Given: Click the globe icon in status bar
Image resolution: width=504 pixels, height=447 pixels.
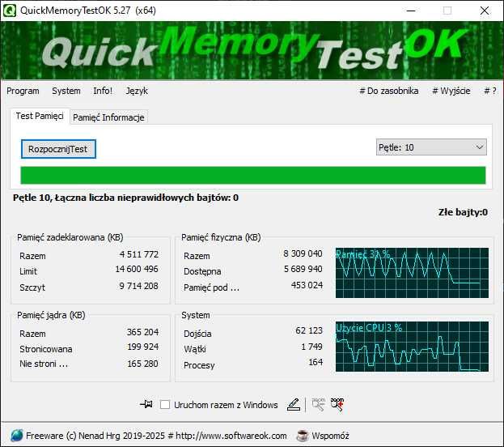Looking at the screenshot, I should (x=16, y=436).
